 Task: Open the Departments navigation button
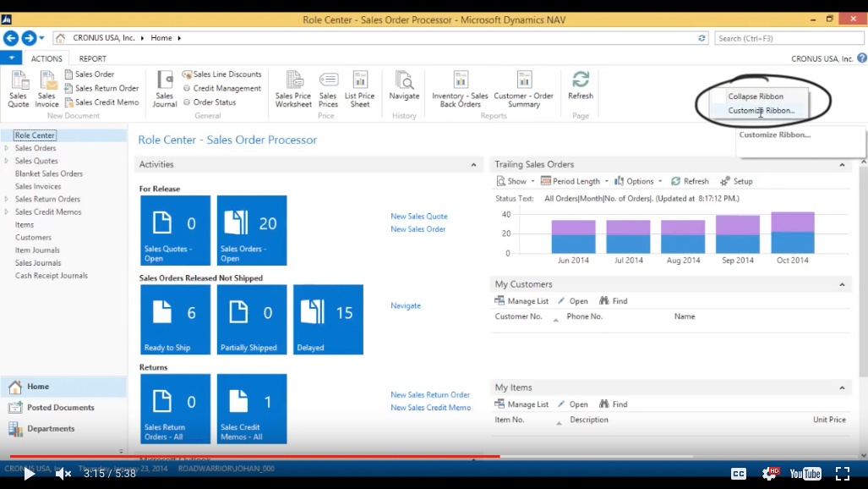[x=63, y=429]
